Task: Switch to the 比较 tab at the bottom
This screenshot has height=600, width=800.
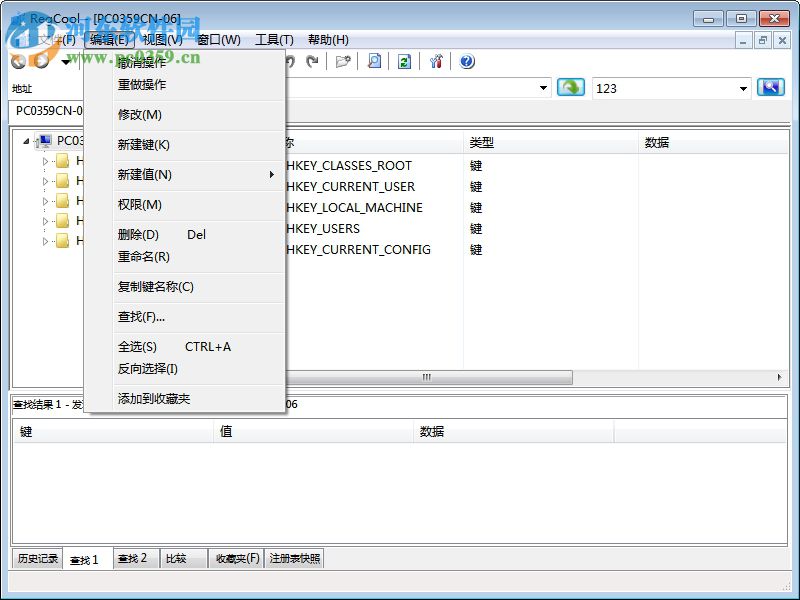Action: [183, 558]
